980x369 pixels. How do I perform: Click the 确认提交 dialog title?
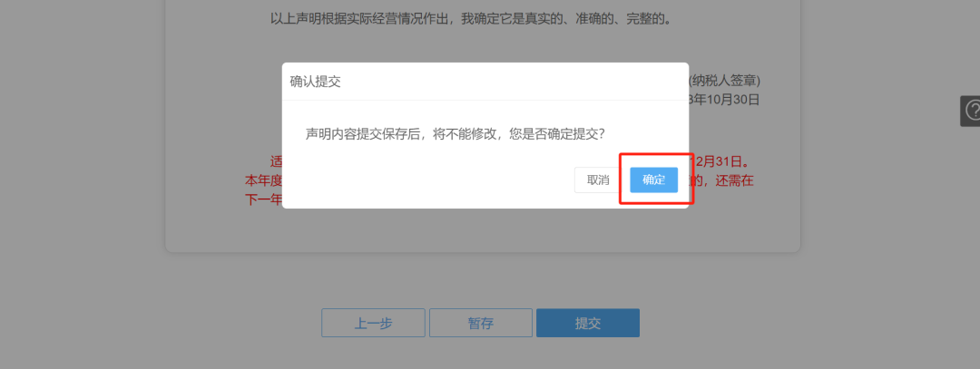tap(315, 82)
